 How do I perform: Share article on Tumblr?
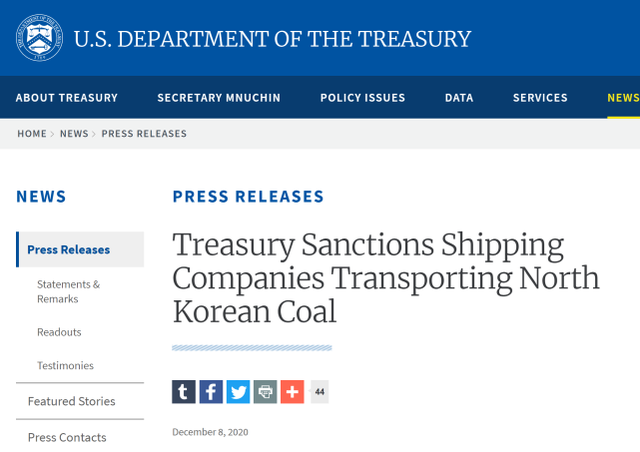click(184, 392)
